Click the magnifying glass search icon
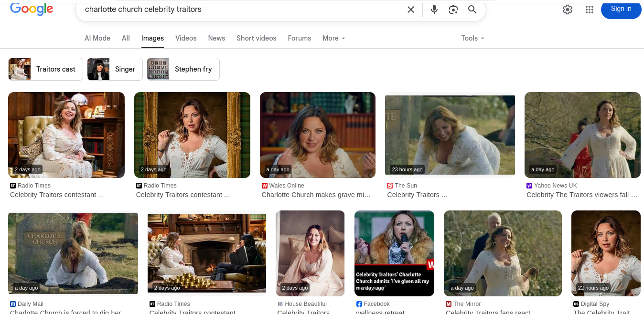Screen dimensions: 644x314 pos(472,10)
